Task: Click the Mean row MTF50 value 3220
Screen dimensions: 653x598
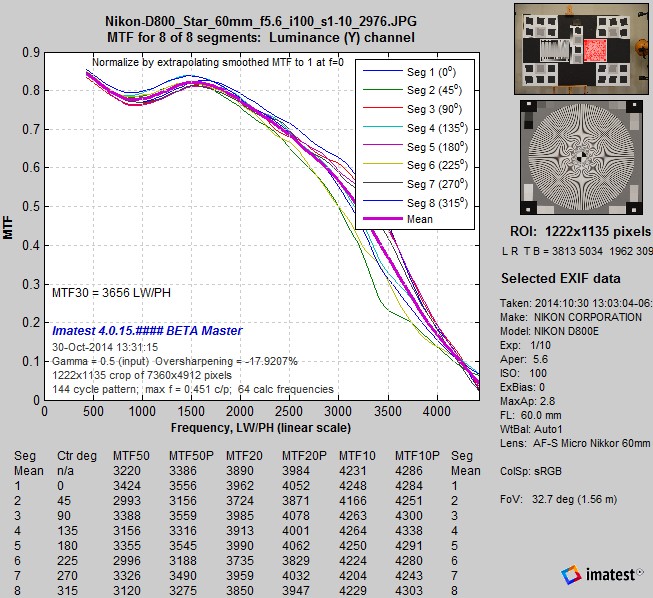Action: coord(127,471)
